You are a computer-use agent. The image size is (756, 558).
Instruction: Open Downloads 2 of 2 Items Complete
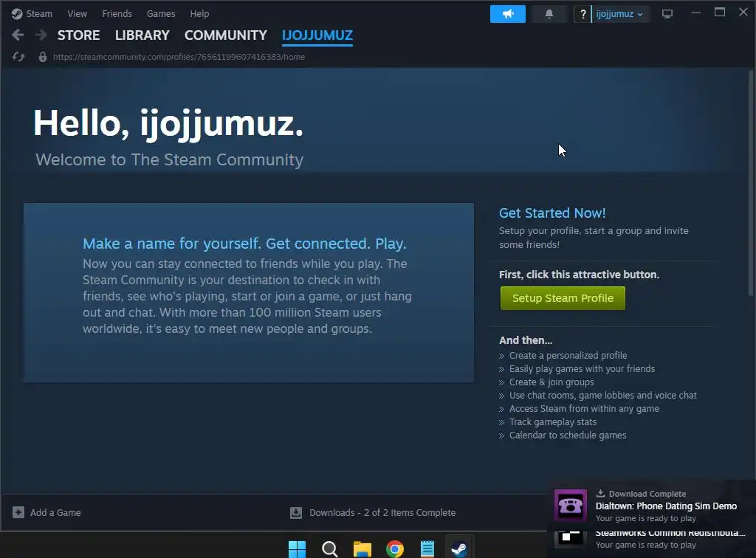pos(382,513)
